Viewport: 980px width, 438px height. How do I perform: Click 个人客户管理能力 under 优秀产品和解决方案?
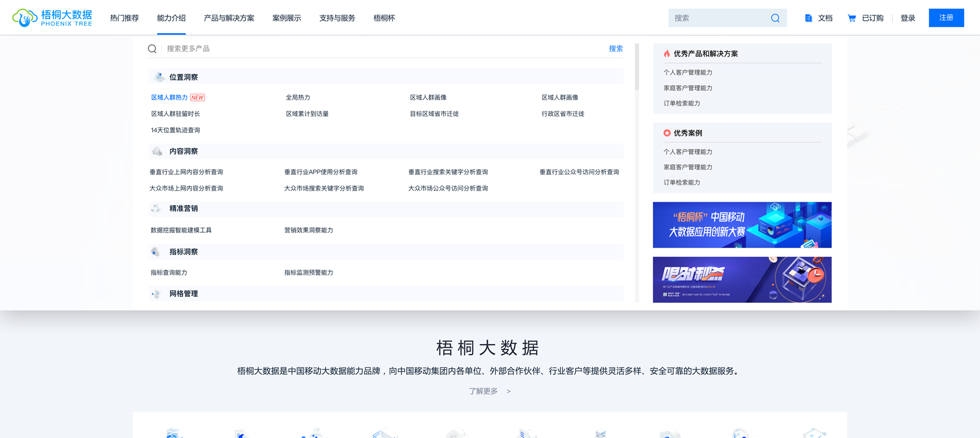(x=688, y=72)
